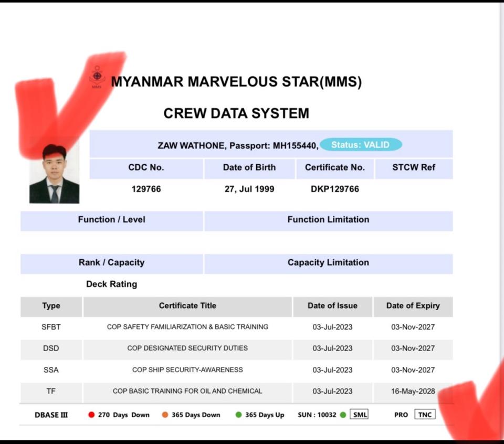Select the SFBT Safety Familiarization certificate row
Viewport: 504px width, 444px height.
point(187,327)
